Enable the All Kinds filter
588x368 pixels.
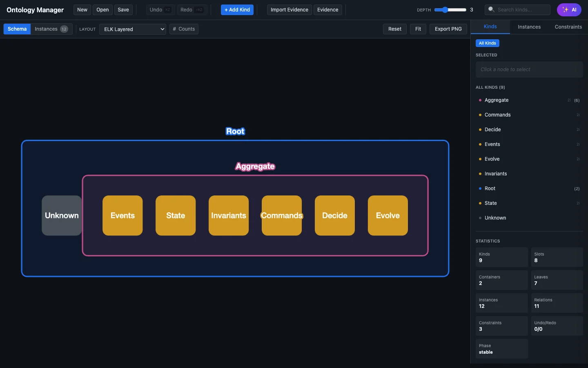tap(487, 43)
